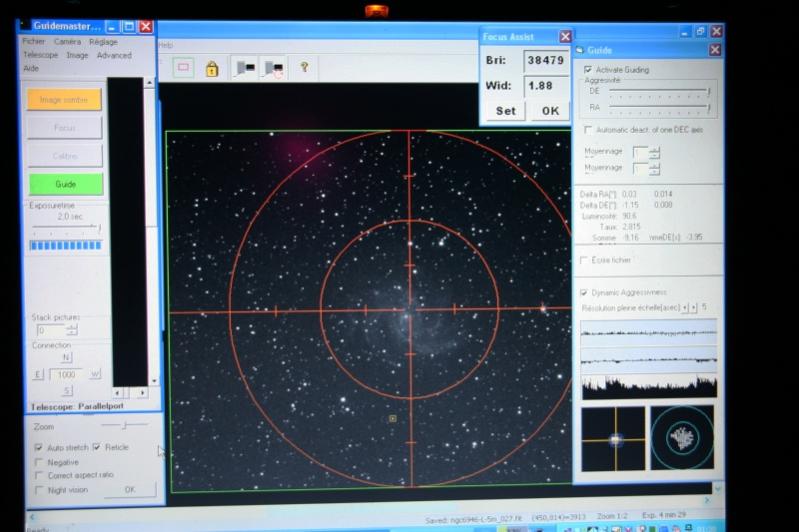
Task: Click the Bri value field
Action: click(x=546, y=61)
